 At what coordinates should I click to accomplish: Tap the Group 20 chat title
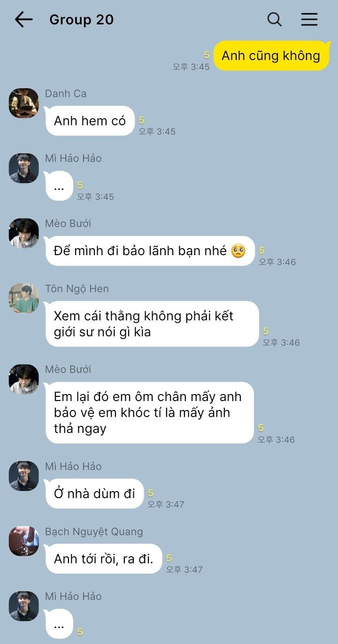(x=82, y=20)
